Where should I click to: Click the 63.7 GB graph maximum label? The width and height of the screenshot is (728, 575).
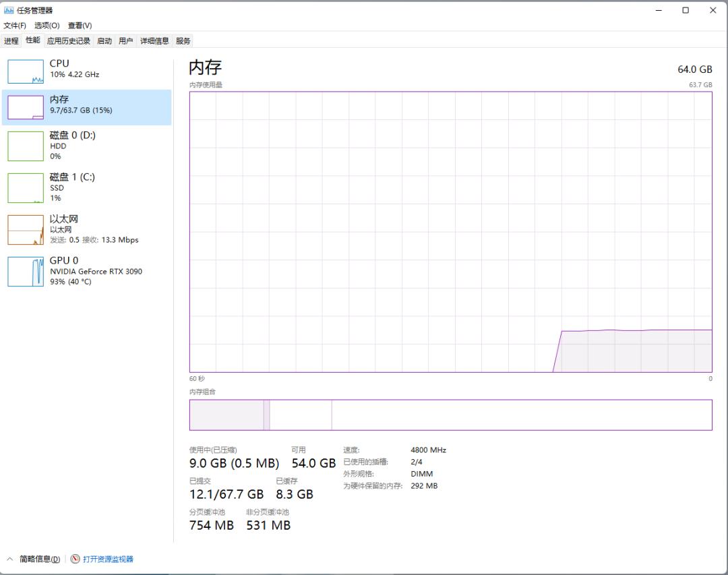pyautogui.click(x=700, y=85)
